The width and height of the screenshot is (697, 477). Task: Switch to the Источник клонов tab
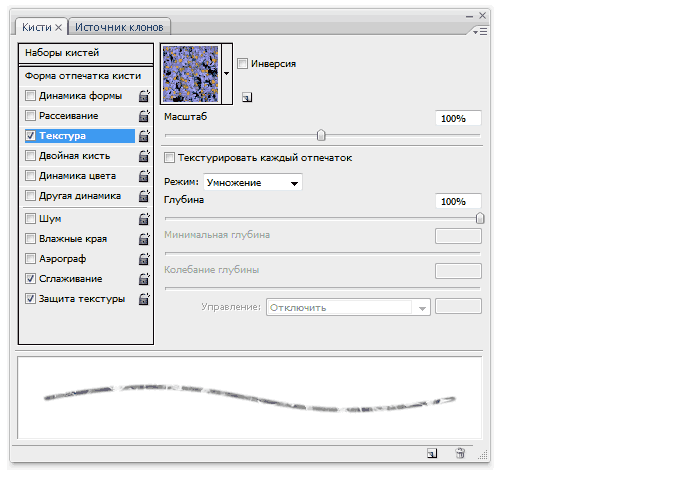120,27
